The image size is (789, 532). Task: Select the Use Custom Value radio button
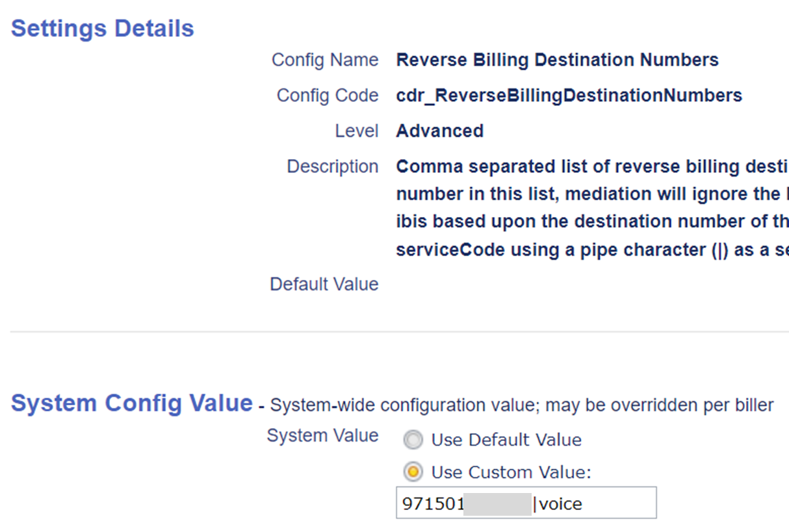tap(413, 472)
